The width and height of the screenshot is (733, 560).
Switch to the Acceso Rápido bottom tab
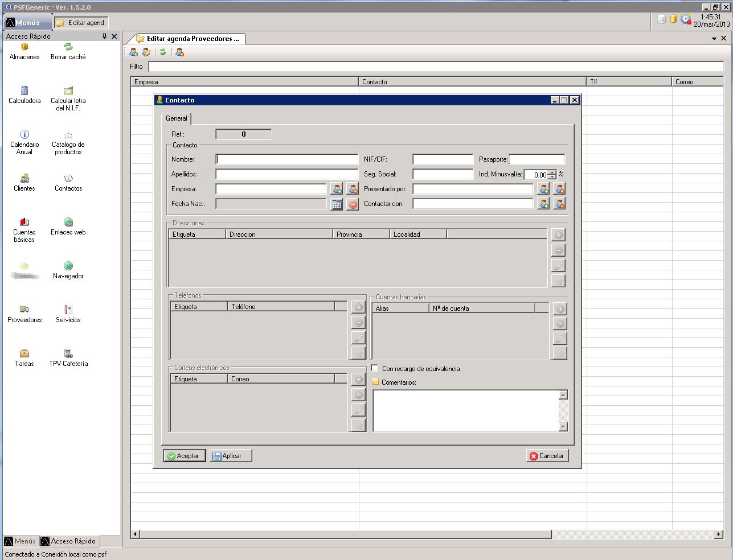pos(69,541)
